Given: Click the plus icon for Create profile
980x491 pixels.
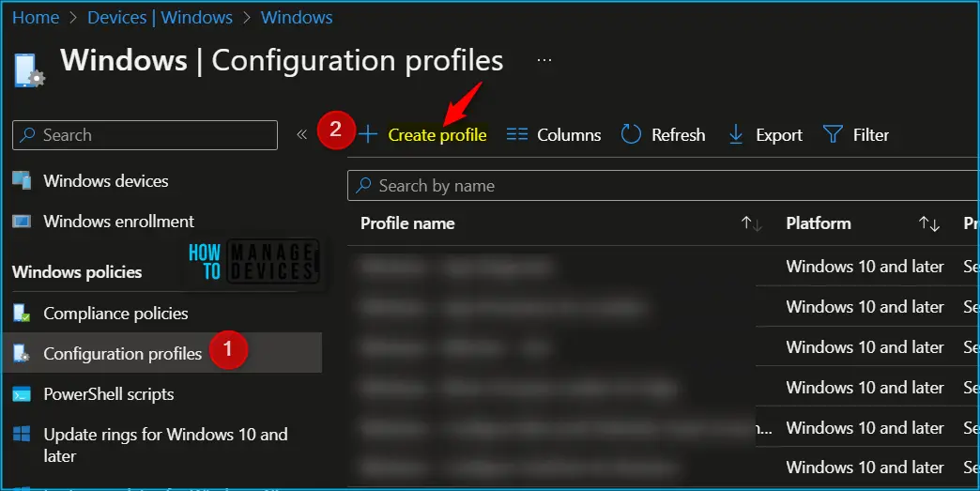Looking at the screenshot, I should 368,134.
